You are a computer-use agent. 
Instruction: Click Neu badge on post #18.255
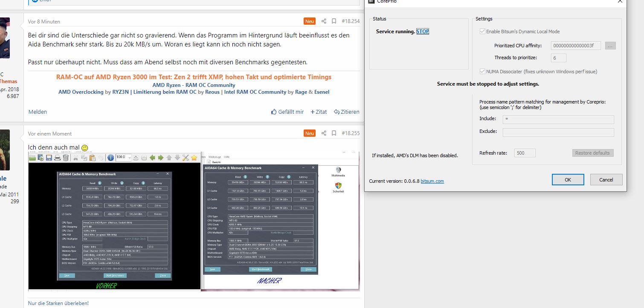pyautogui.click(x=310, y=133)
